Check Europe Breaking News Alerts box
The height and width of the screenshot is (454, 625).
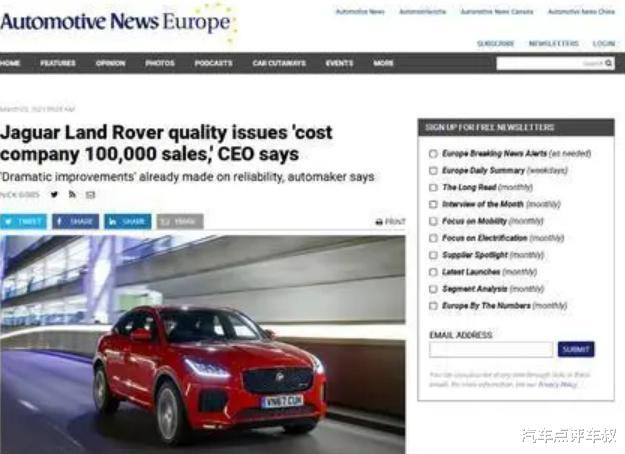point(433,153)
